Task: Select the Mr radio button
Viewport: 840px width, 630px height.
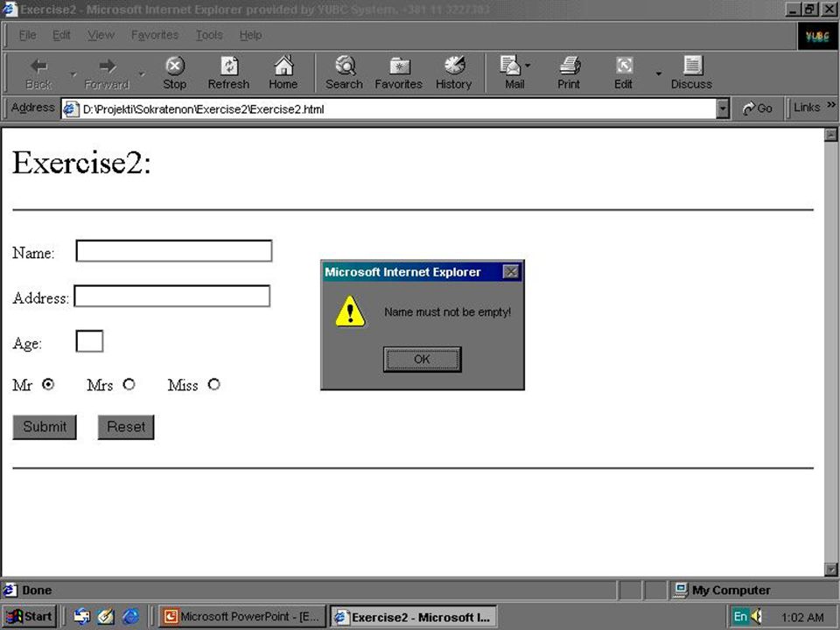Action: coord(48,384)
